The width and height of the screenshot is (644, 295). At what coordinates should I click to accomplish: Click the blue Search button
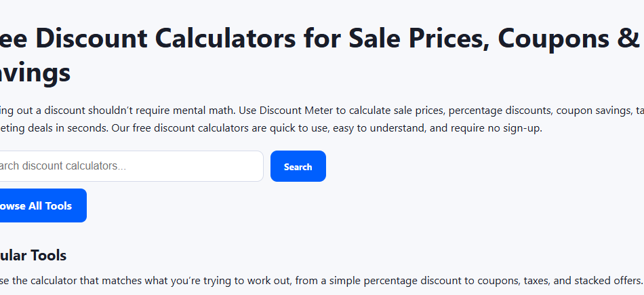click(298, 166)
